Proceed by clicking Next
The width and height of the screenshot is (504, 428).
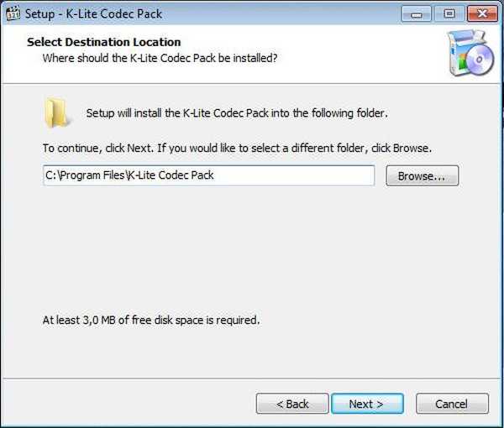tap(366, 404)
